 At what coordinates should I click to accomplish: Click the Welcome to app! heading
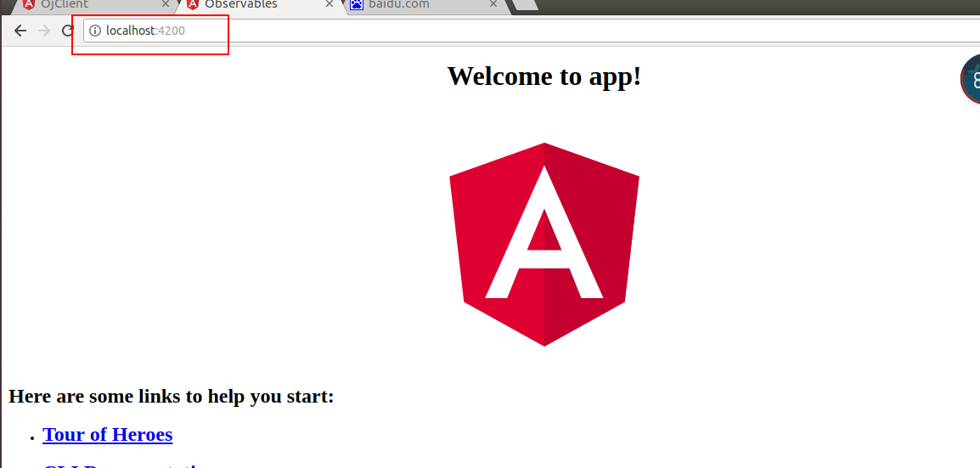pyautogui.click(x=544, y=76)
